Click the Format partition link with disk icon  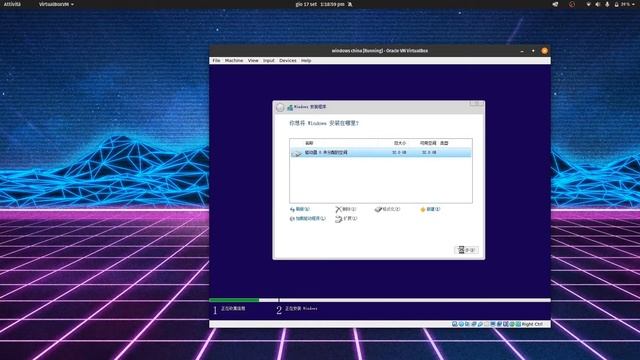387,209
